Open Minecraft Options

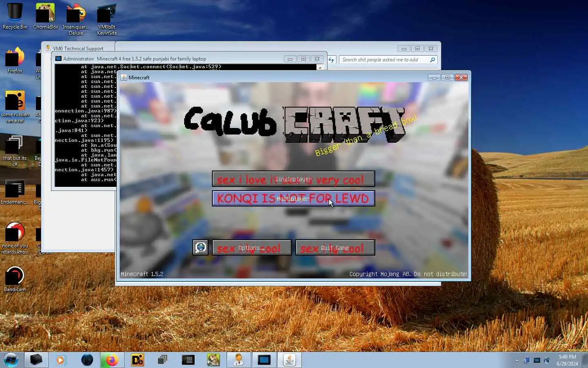[x=252, y=247]
